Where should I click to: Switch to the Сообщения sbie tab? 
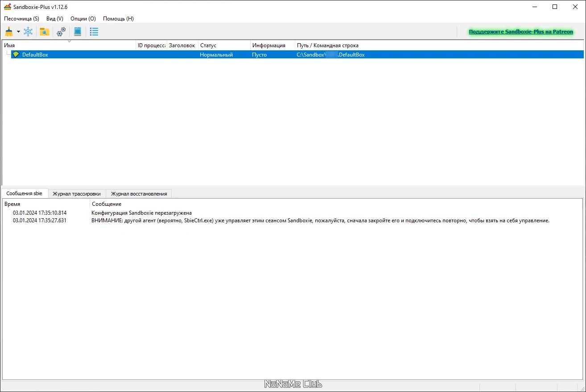tap(25, 193)
